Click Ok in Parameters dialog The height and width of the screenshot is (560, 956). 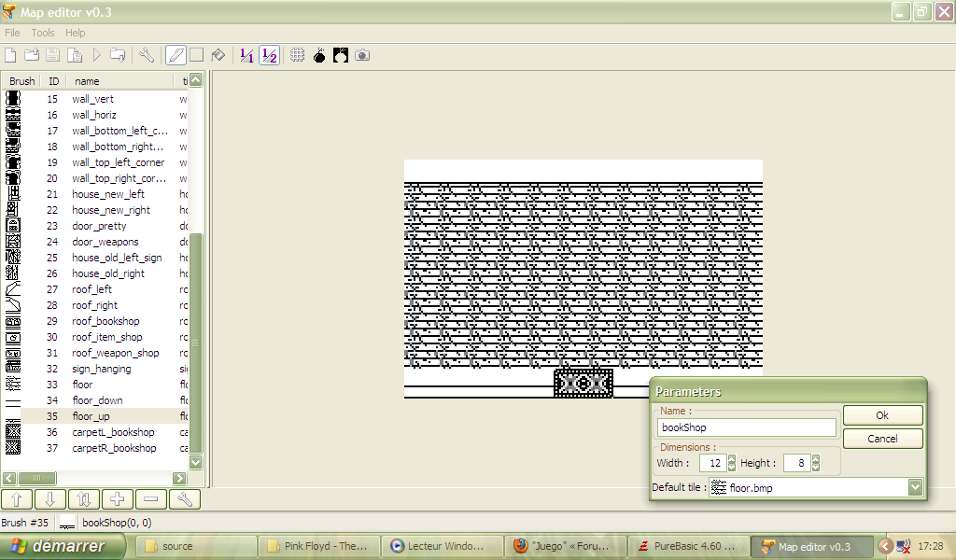(x=882, y=415)
